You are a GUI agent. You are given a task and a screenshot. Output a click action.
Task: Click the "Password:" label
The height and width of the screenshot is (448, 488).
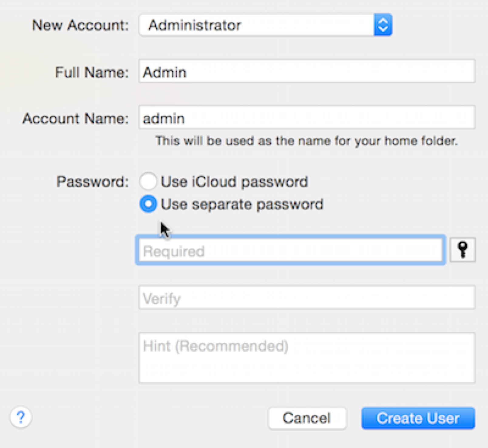93,182
